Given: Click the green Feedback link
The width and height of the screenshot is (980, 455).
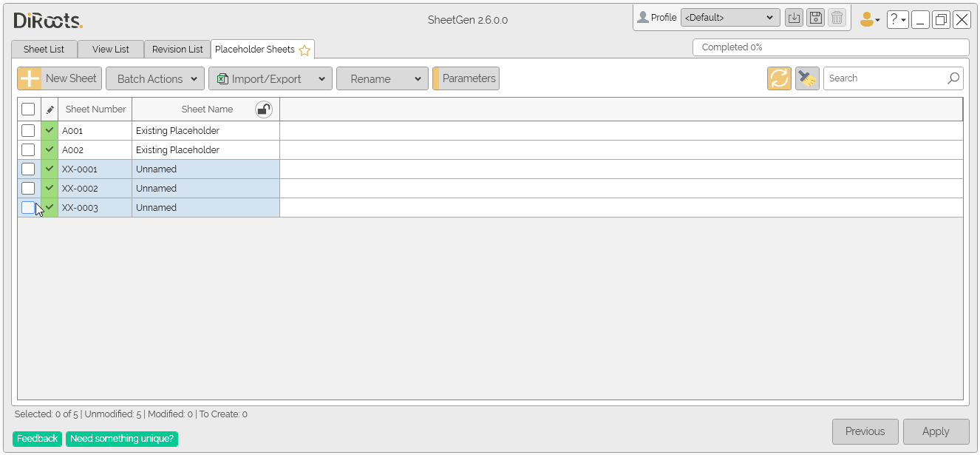Looking at the screenshot, I should (37, 439).
